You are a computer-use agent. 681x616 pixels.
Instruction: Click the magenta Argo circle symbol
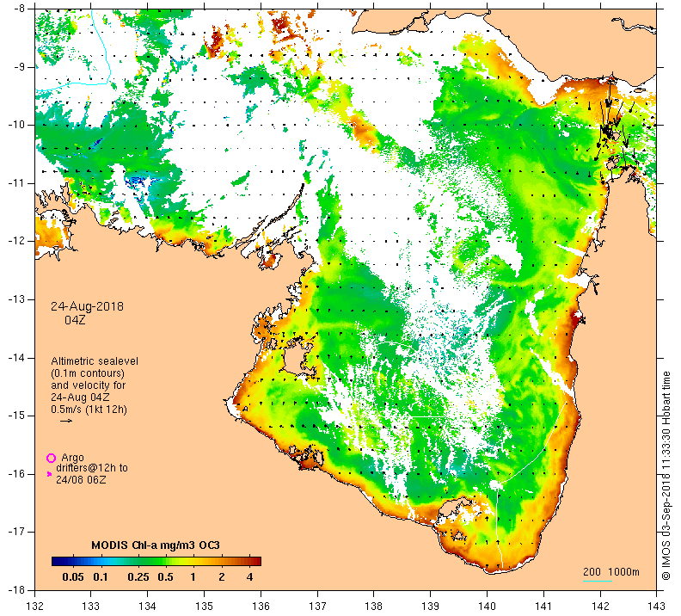(x=52, y=458)
